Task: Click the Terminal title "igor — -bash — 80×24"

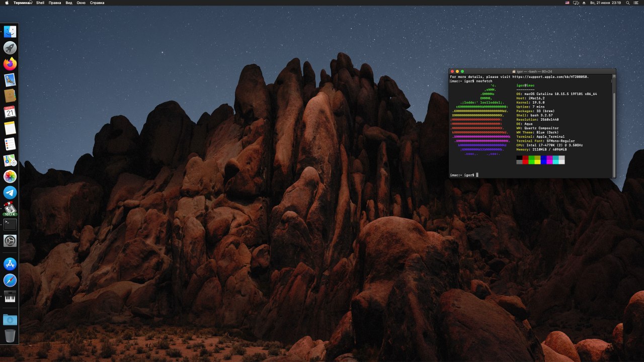Action: pos(533,71)
